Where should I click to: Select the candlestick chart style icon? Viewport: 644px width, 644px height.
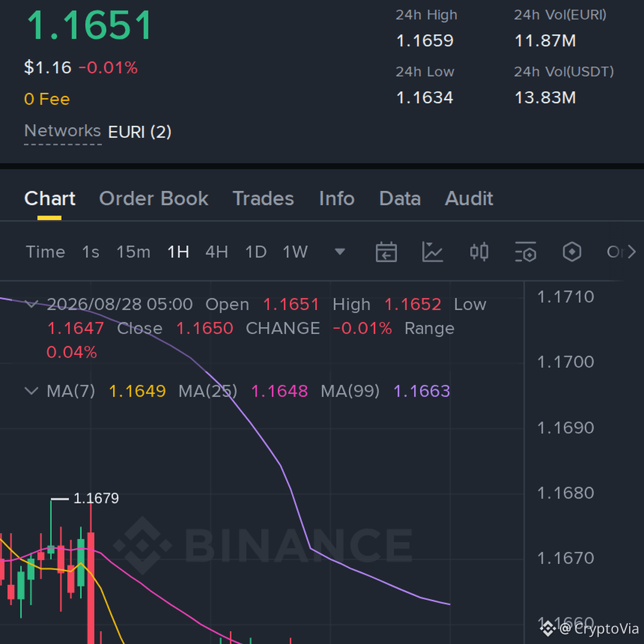tap(479, 252)
